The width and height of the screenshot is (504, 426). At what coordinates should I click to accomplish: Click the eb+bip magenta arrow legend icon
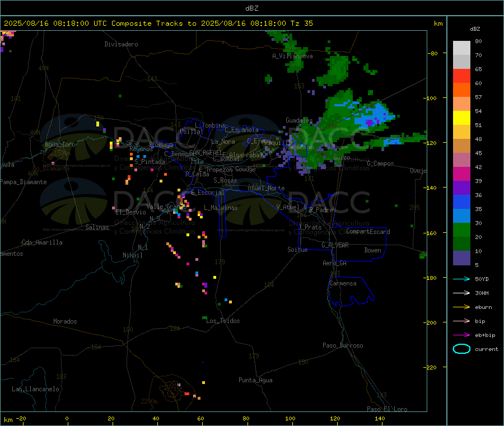(x=461, y=335)
